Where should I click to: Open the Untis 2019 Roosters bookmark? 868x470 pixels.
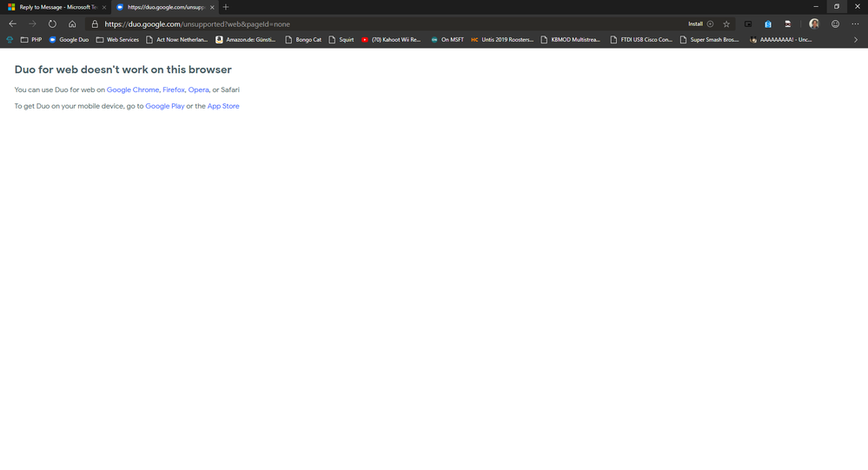click(502, 40)
